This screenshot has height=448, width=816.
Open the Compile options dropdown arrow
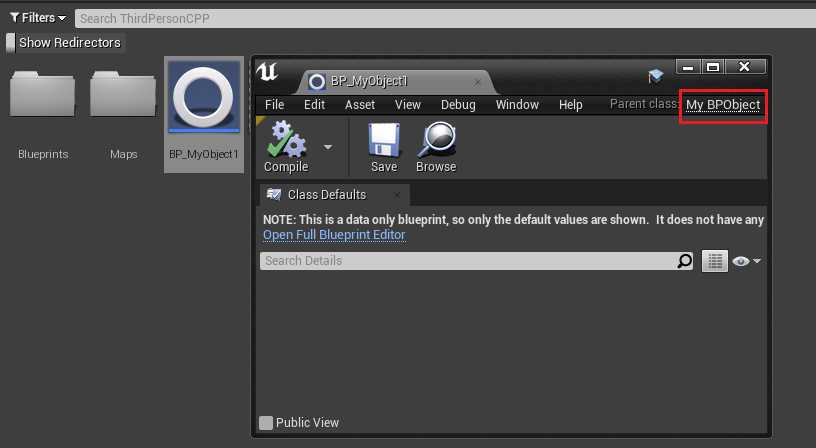click(x=328, y=147)
